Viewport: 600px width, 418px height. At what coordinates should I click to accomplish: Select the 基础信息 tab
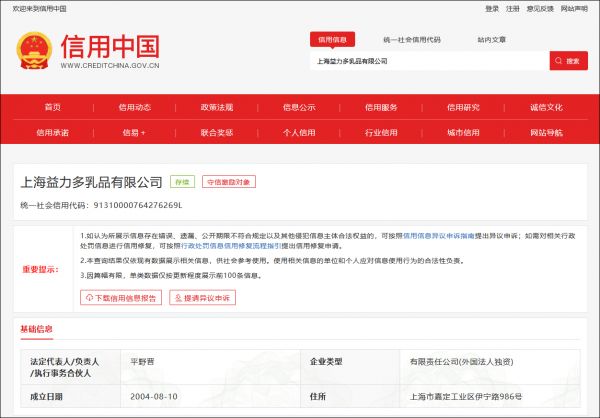click(x=36, y=329)
